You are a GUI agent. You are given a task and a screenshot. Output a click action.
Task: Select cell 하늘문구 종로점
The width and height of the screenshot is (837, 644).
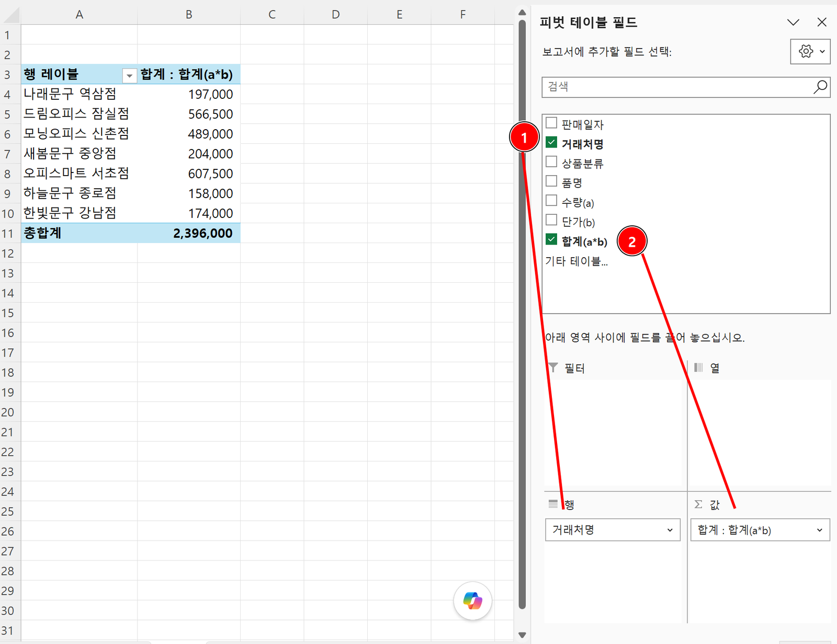pos(79,193)
